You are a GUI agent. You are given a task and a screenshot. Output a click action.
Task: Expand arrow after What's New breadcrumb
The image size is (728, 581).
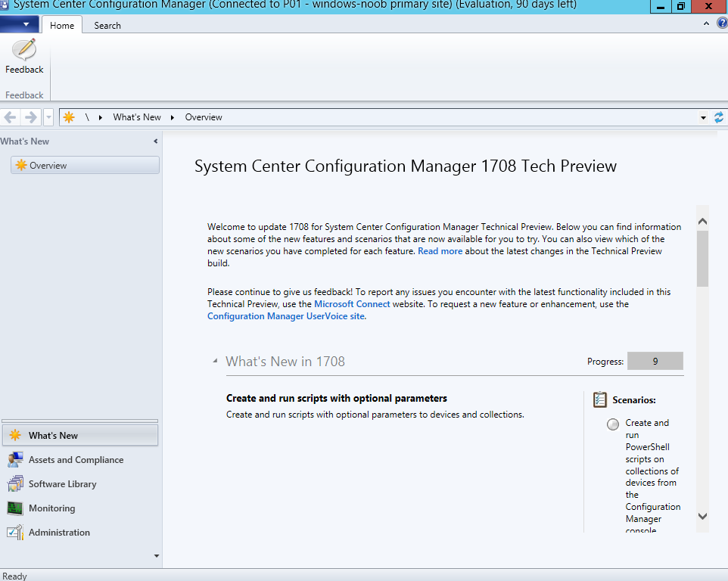point(173,117)
